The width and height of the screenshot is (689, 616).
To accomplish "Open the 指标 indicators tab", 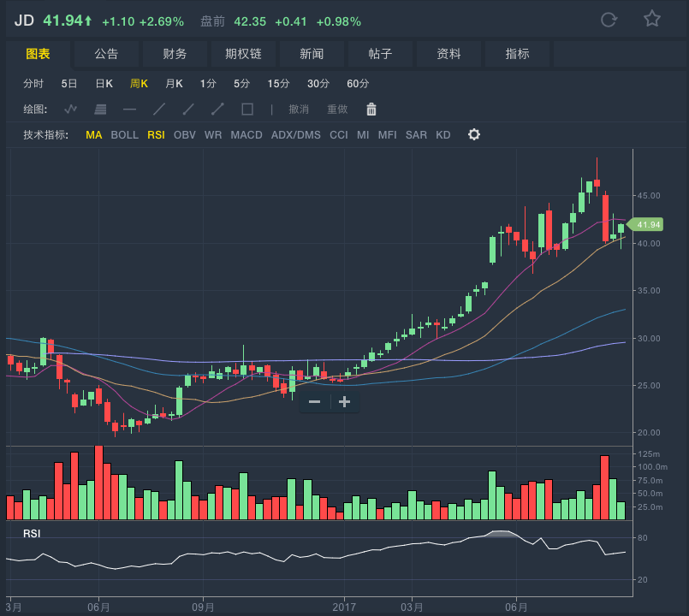I will (x=517, y=54).
